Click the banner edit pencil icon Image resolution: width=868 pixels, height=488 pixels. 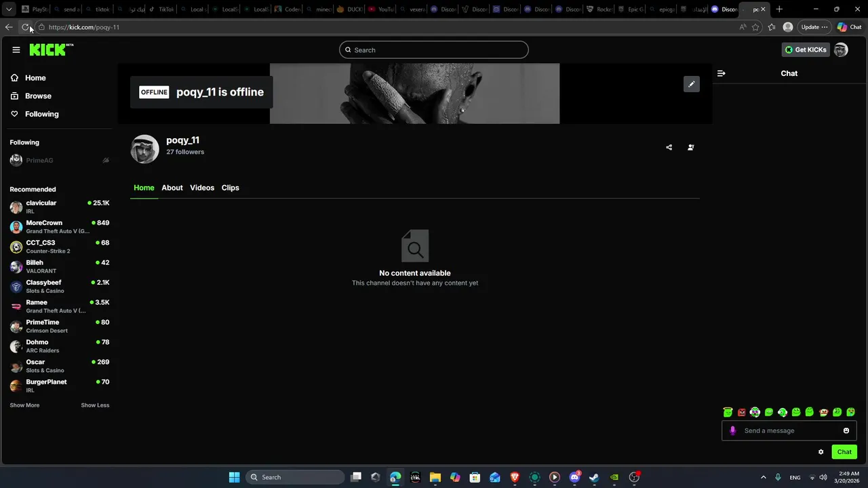tap(691, 84)
